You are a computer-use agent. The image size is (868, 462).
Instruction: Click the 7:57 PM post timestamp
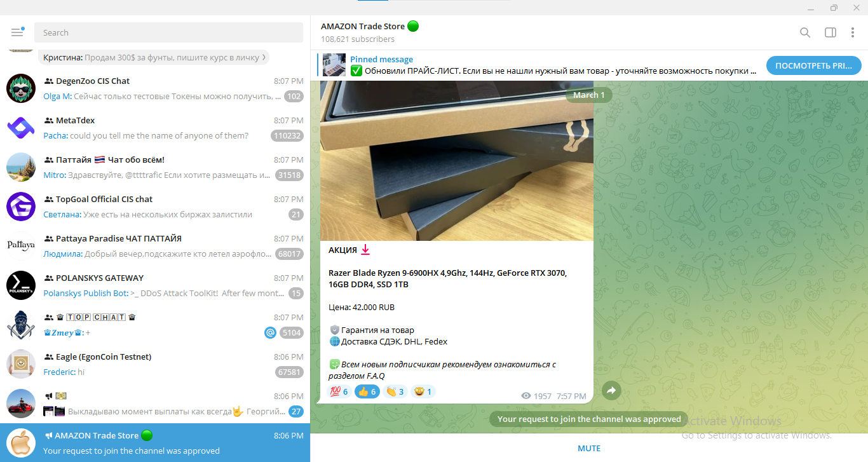click(571, 396)
